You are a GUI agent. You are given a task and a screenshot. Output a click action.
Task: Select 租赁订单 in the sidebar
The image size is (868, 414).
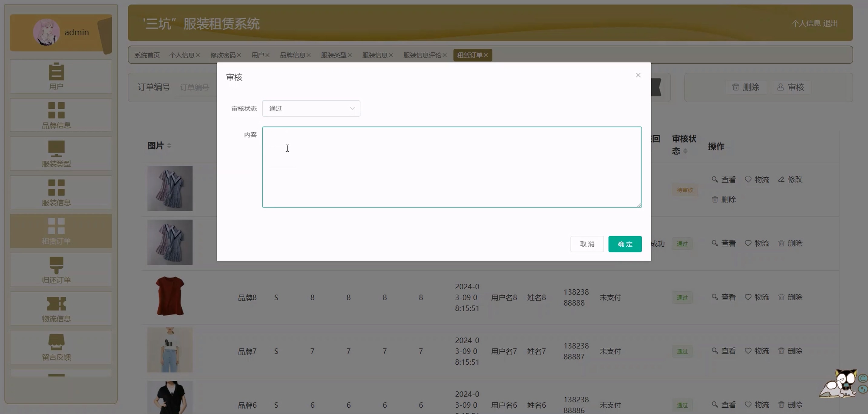click(61, 231)
